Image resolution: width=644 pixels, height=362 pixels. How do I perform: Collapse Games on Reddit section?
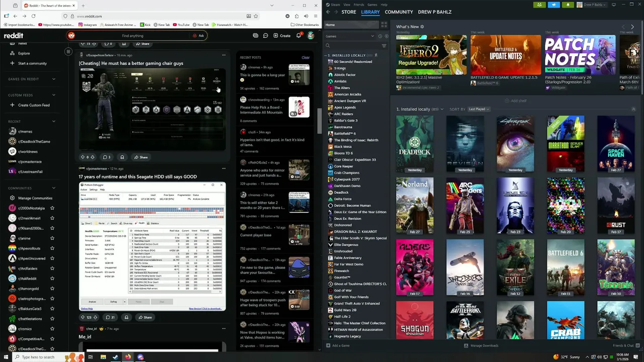[x=54, y=79]
